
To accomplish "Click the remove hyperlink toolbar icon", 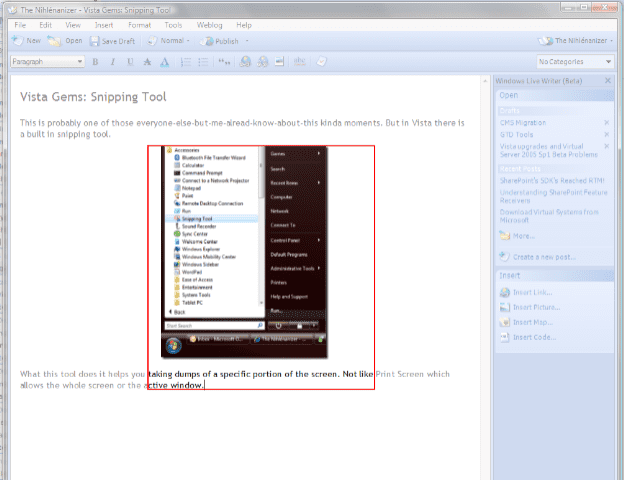I will [x=262, y=61].
